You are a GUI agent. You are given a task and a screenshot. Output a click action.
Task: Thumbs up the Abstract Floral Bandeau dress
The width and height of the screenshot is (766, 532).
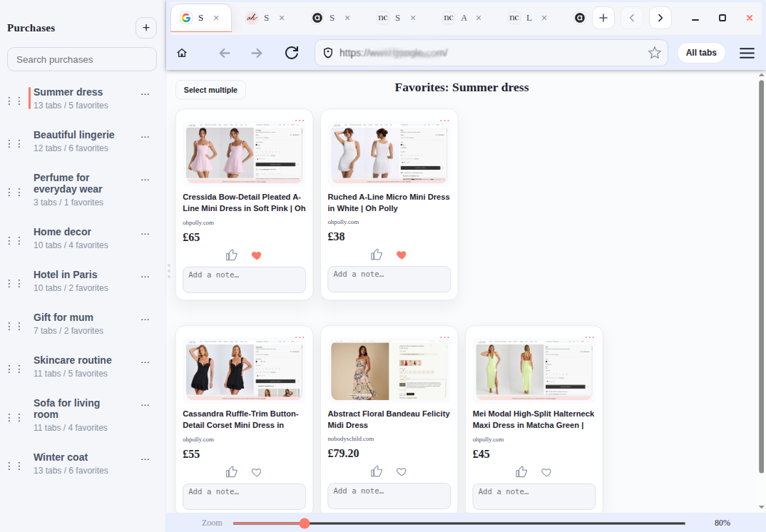377,471
